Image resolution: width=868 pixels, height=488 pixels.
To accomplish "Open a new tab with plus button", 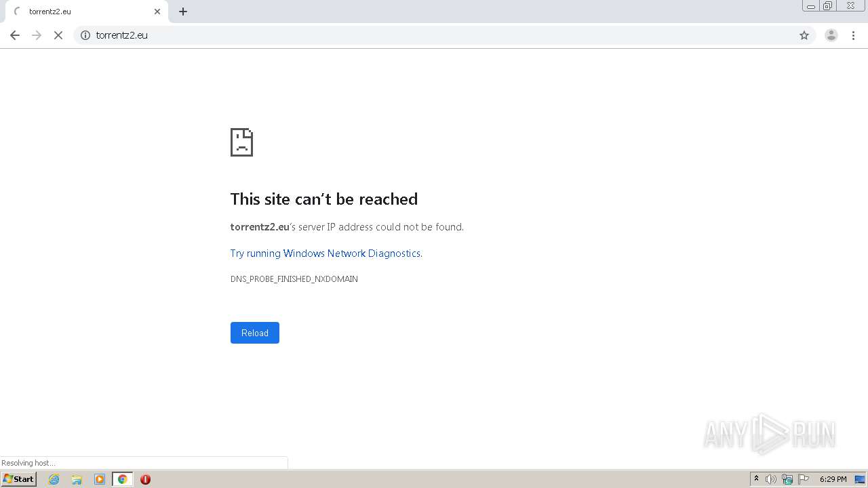I will click(x=183, y=12).
